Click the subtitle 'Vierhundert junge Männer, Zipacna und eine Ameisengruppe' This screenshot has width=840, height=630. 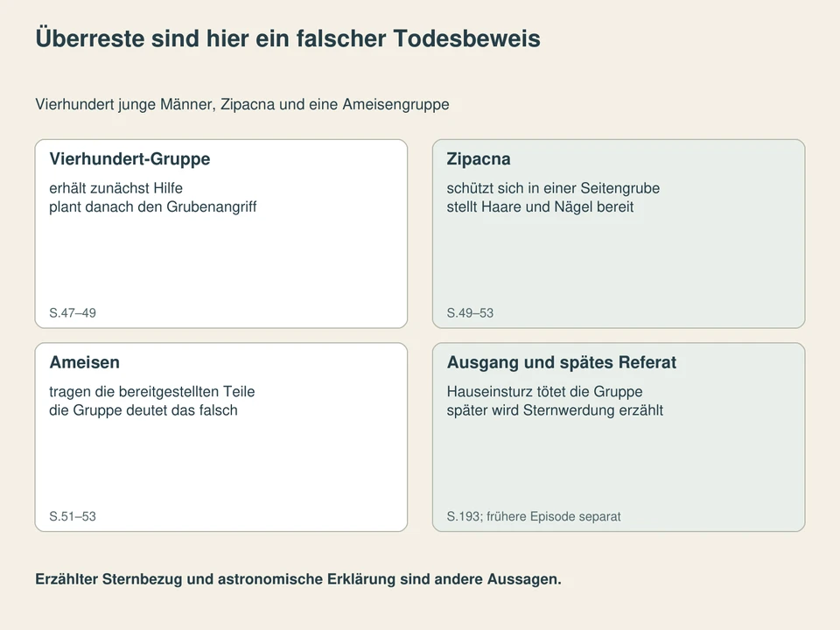tap(242, 104)
